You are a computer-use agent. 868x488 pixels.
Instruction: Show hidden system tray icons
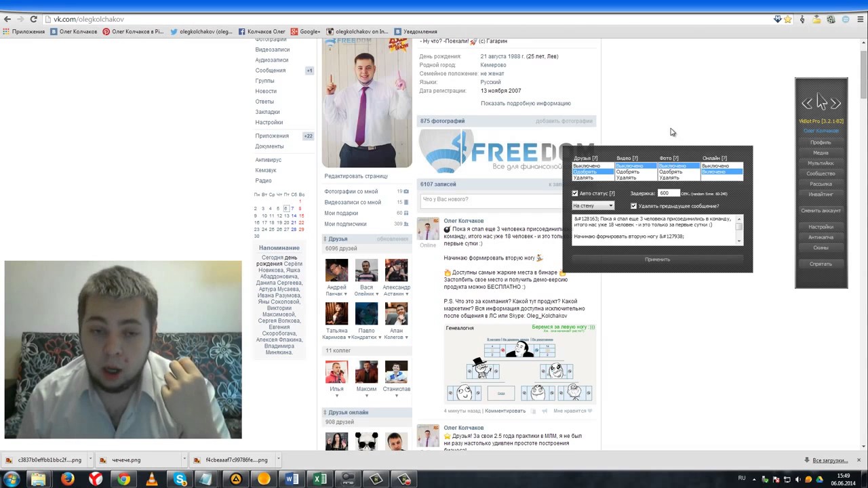[x=754, y=479]
